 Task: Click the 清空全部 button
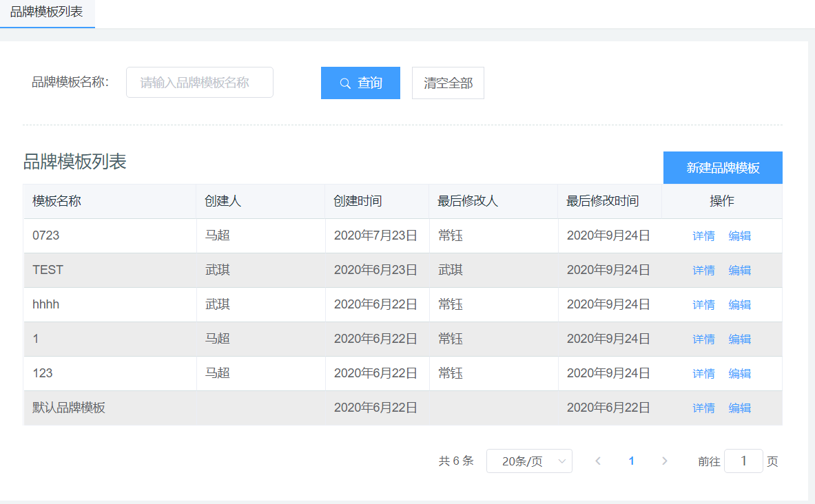click(x=448, y=83)
